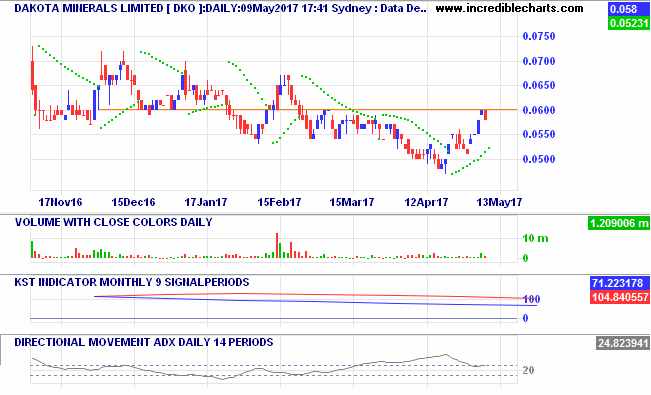Click the www.incrediblecharts.com link text

pos(509,8)
